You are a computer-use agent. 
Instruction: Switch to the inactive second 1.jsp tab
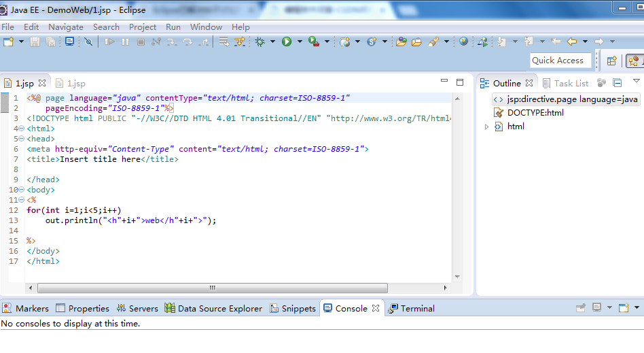(x=71, y=84)
